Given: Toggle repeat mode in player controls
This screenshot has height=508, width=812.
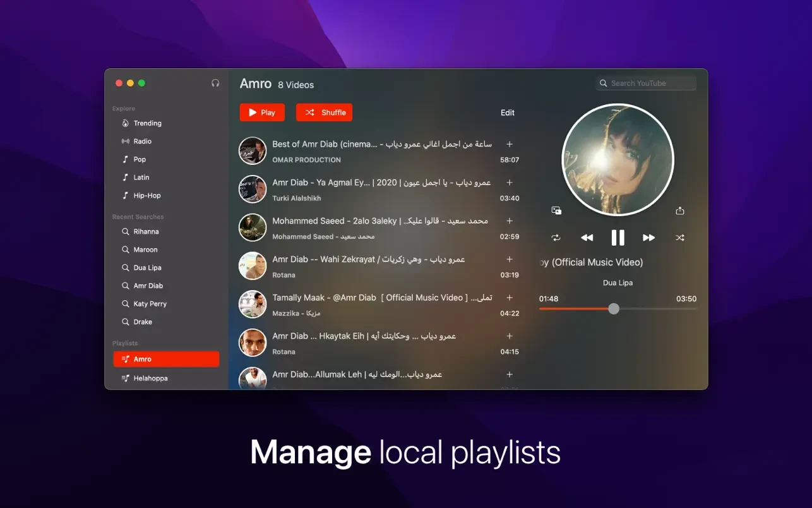Looking at the screenshot, I should (556, 238).
